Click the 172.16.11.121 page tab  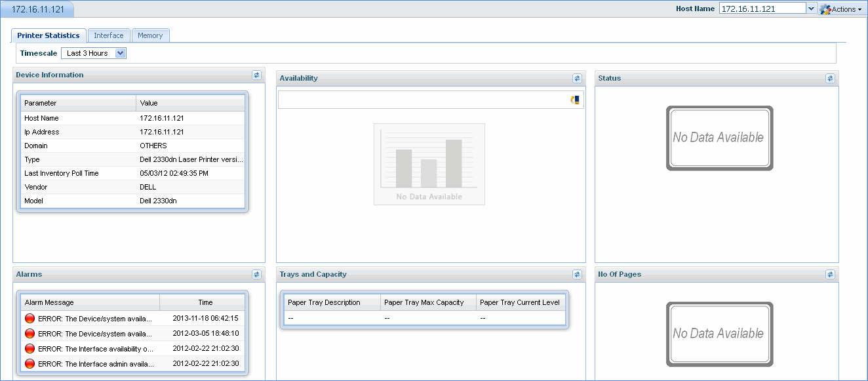(x=37, y=9)
